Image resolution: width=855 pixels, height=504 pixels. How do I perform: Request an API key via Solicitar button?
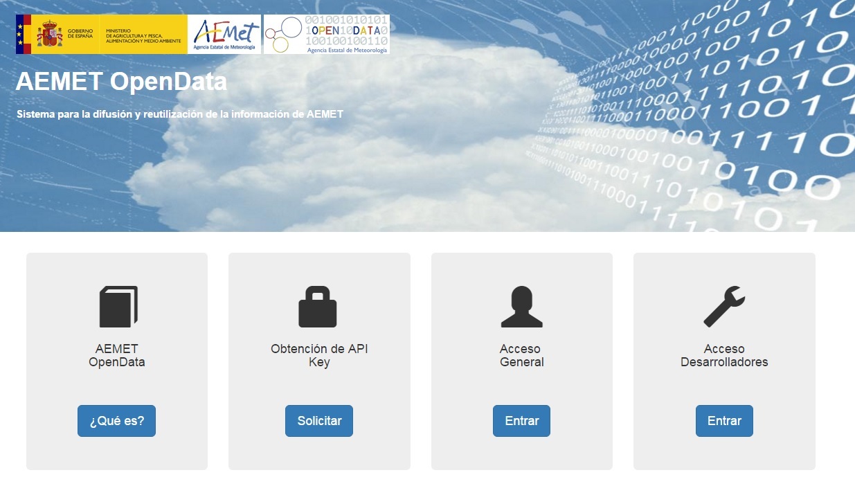pos(319,421)
